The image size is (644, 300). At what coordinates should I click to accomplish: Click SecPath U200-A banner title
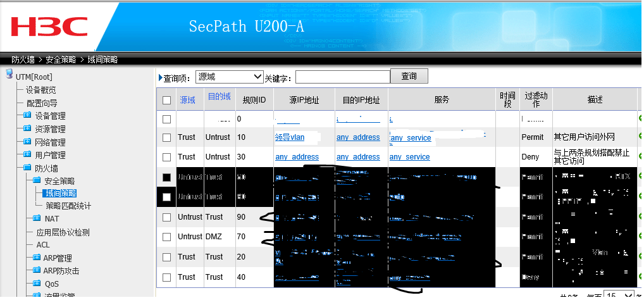coord(247,27)
